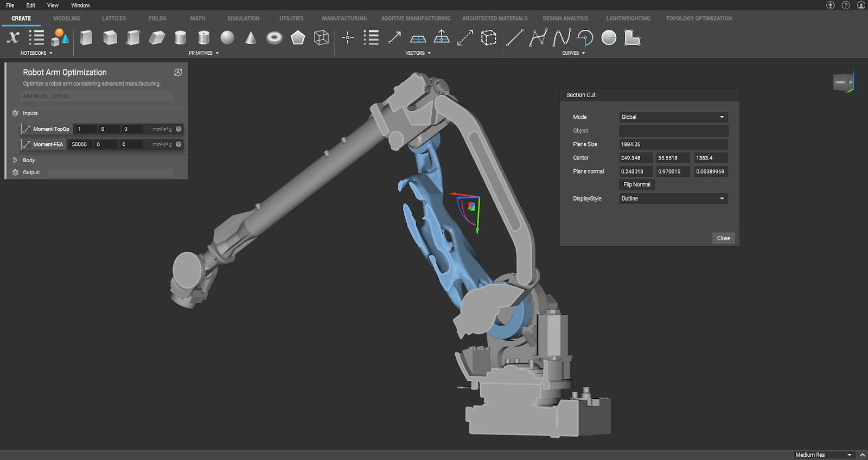Open the Mode dropdown set to Global
This screenshot has width=868, height=460.
pyautogui.click(x=673, y=117)
